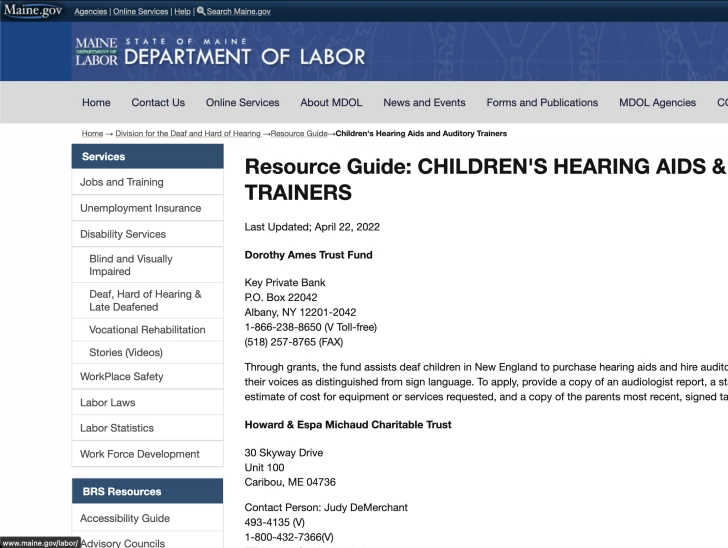
Task: Open the Agencies link in top bar
Action: (90, 11)
